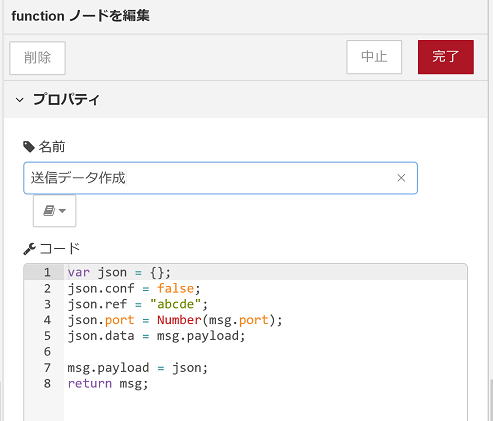
Task: Click the 削除 delete button
Action: point(37,58)
